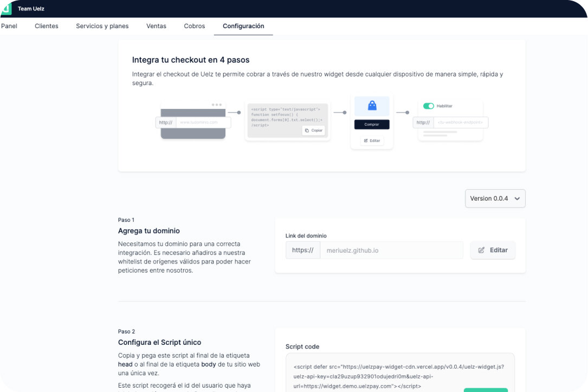Select the Configuración tab
Screen dimensions: 588x392
243,26
